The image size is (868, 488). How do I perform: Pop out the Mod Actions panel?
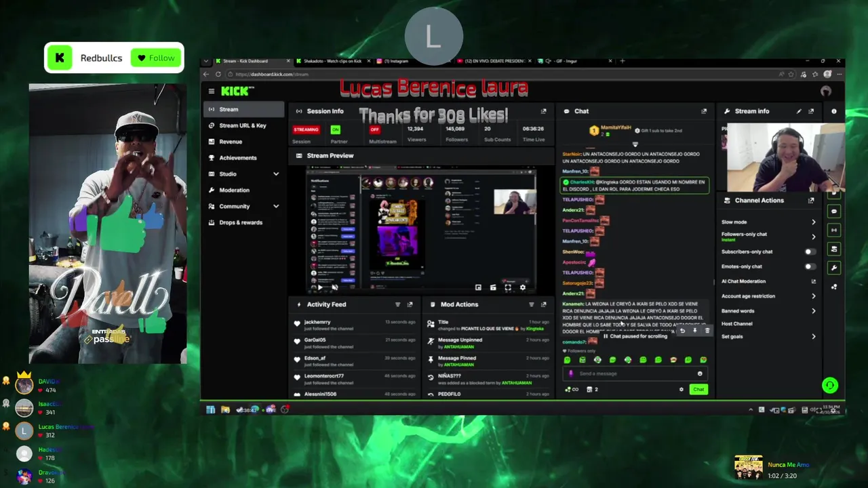(543, 304)
